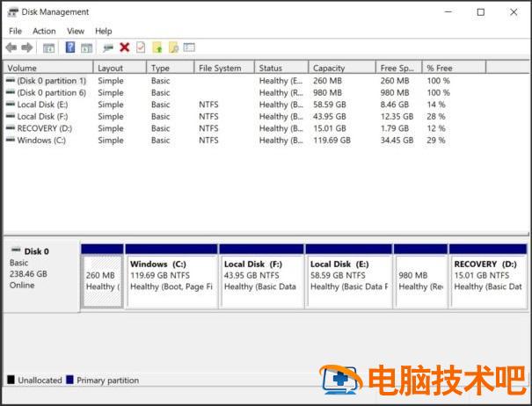
Task: Click the 1.79 GB free space cell
Action: [395, 128]
